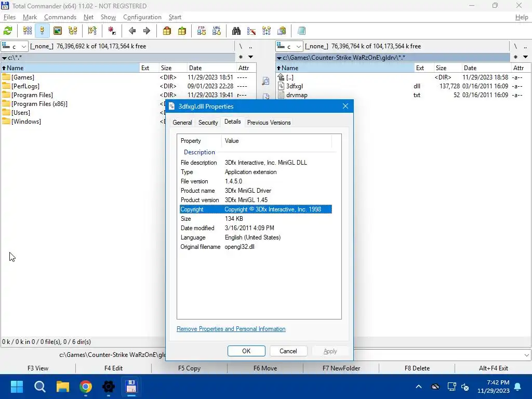Show the directory tree view icon
The height and width of the screenshot is (399, 532).
(73, 31)
